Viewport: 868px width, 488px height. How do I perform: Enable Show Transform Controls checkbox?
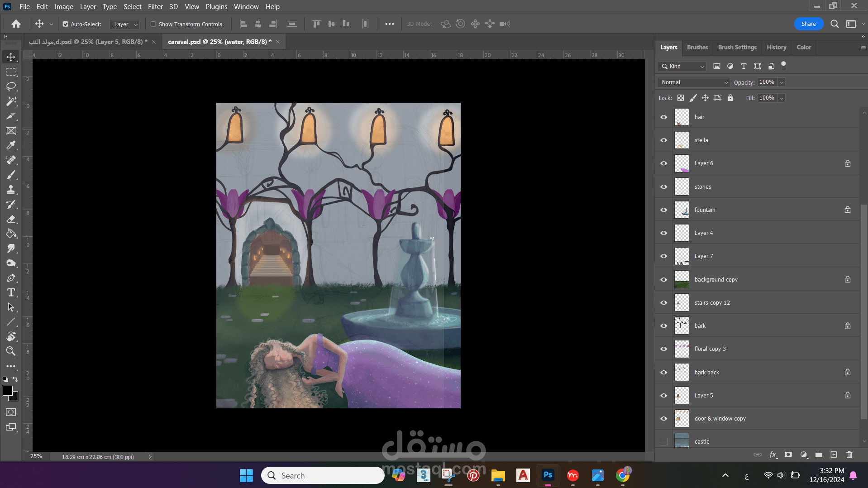pyautogui.click(x=153, y=24)
